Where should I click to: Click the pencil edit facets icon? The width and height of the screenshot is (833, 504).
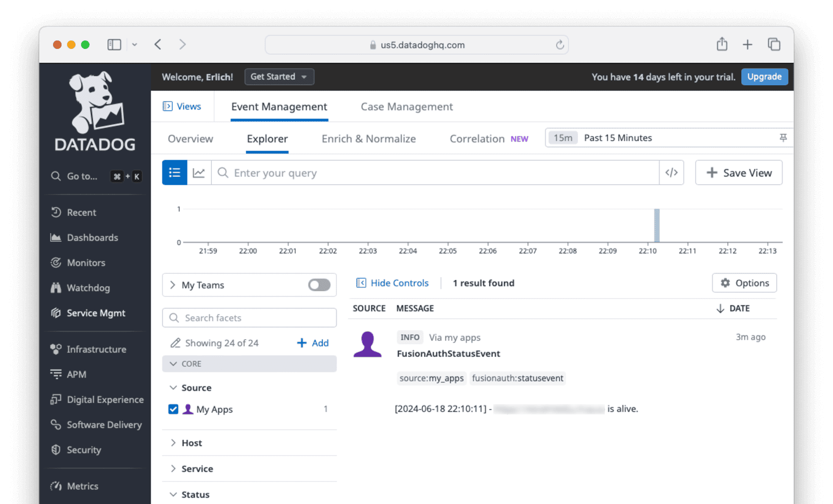pyautogui.click(x=175, y=343)
